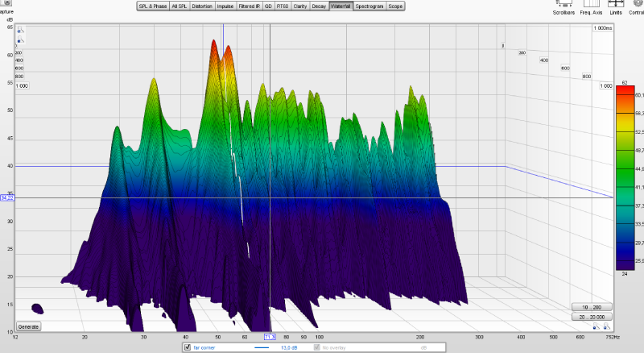The width and height of the screenshot is (644, 353).
Task: Open the Filtered IR tab
Action: (x=246, y=6)
